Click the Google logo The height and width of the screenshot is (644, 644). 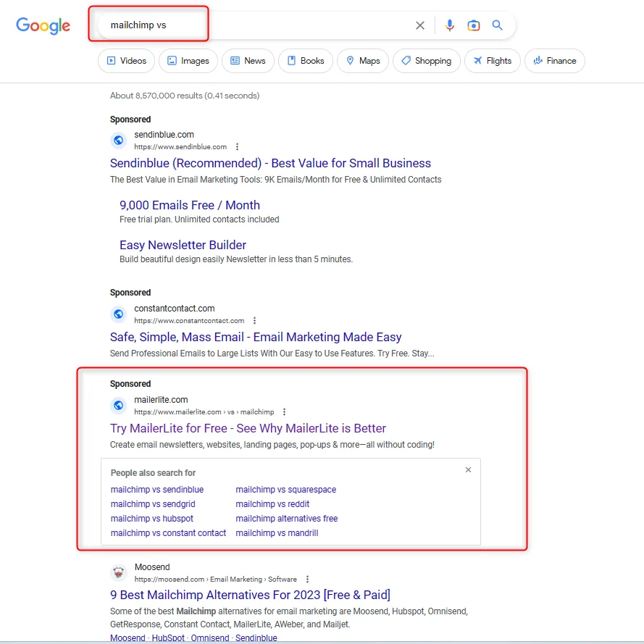click(x=43, y=26)
